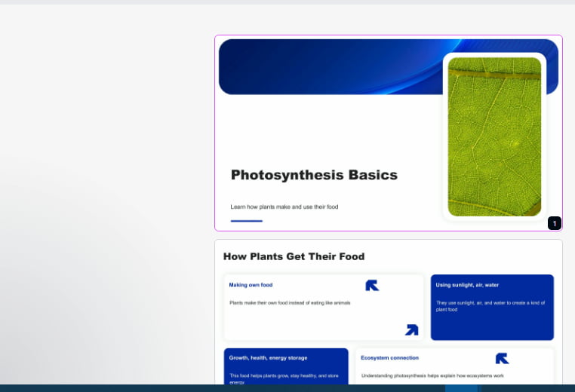Select the Using sunlight, air, water card title
The image size is (575, 392).
467,285
